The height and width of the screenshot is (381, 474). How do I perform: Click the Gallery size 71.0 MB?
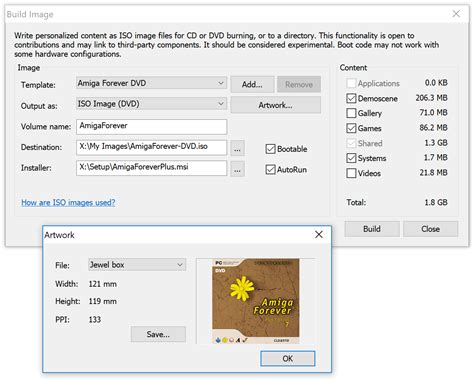click(x=433, y=112)
